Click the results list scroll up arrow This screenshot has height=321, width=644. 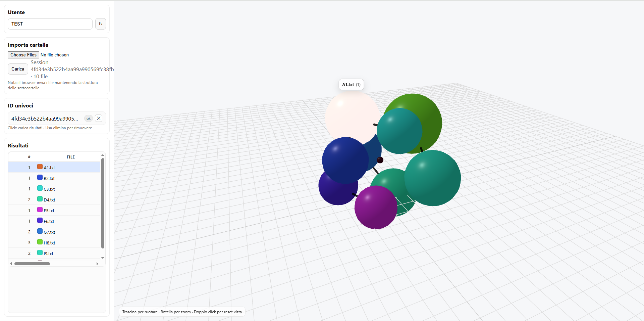click(x=103, y=155)
